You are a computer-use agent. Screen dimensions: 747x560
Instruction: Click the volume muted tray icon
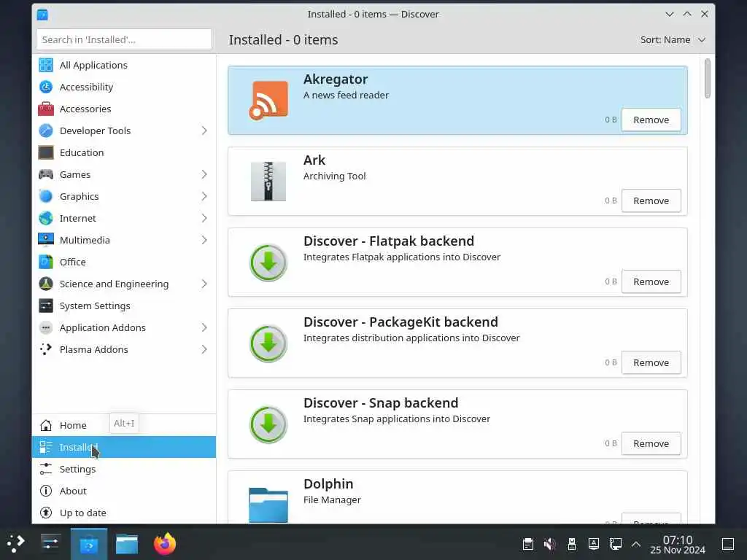550,544
